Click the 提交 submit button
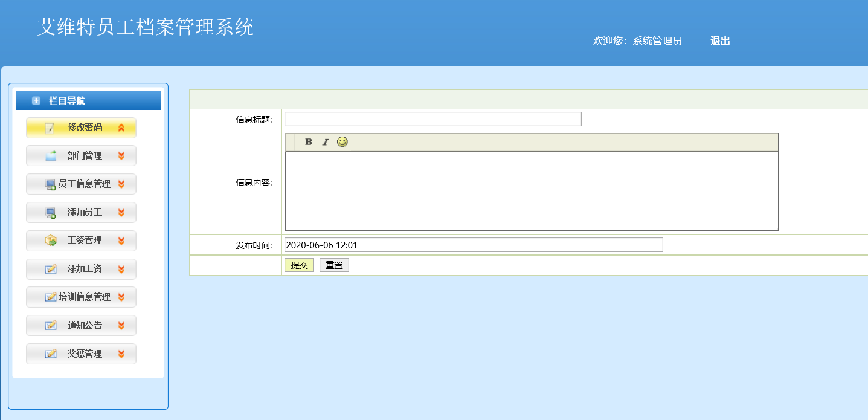The image size is (868, 420). pyautogui.click(x=299, y=265)
